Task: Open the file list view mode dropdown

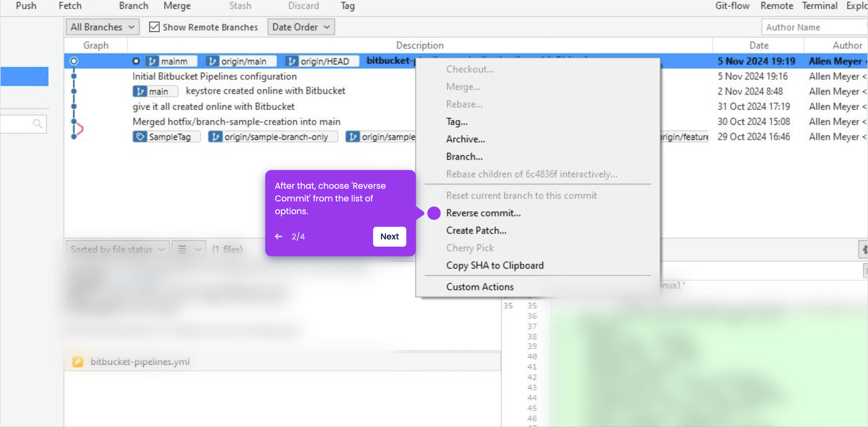Action: click(189, 249)
